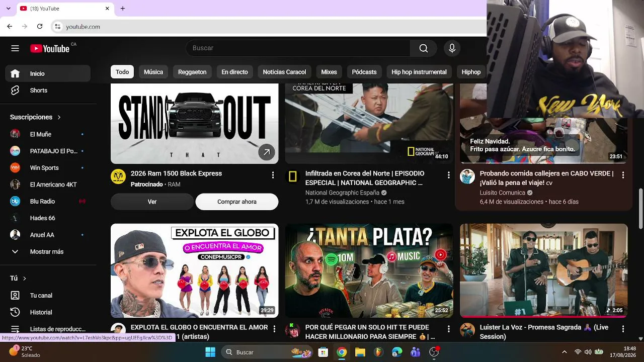Open the 2026 Ram 1500 Black Express title

pos(176,173)
